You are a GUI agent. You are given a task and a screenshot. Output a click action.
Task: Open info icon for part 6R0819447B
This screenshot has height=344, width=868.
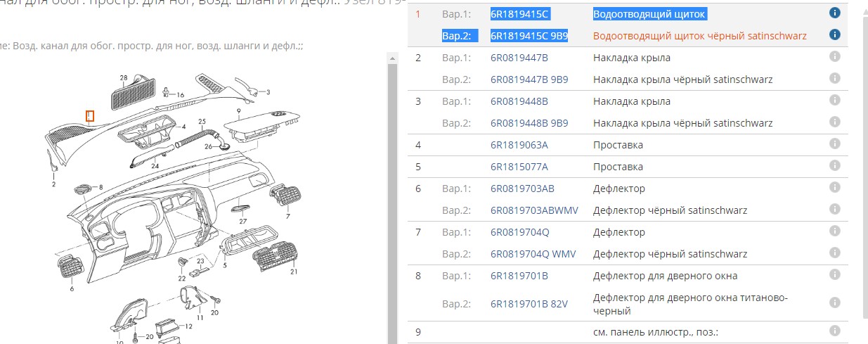[835, 57]
